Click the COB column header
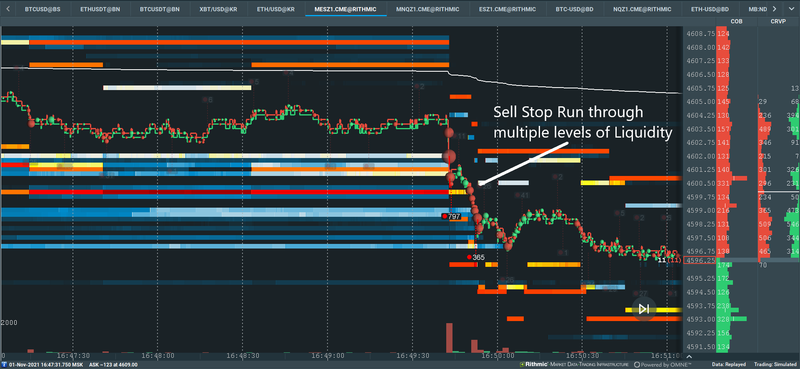 coord(736,21)
